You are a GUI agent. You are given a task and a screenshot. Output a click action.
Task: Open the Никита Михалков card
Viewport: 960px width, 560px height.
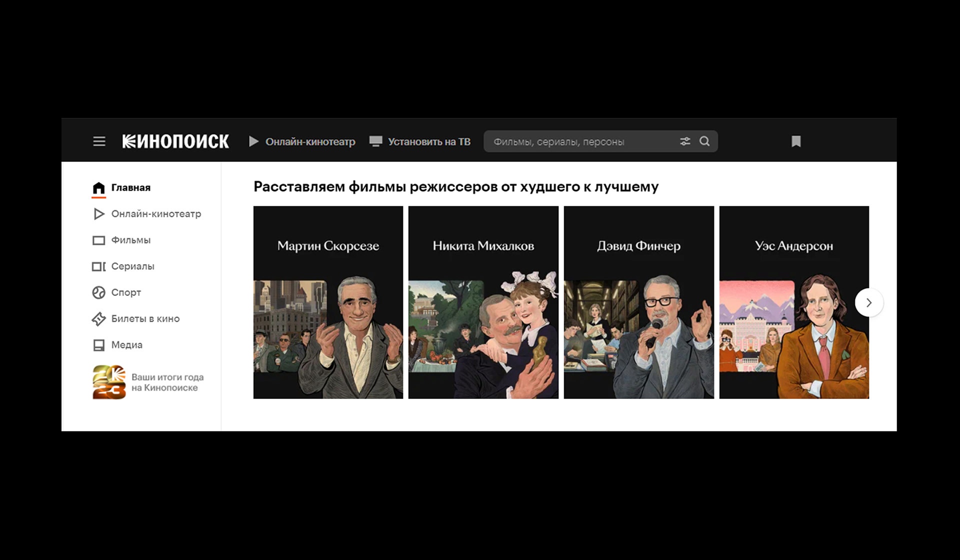(x=483, y=302)
